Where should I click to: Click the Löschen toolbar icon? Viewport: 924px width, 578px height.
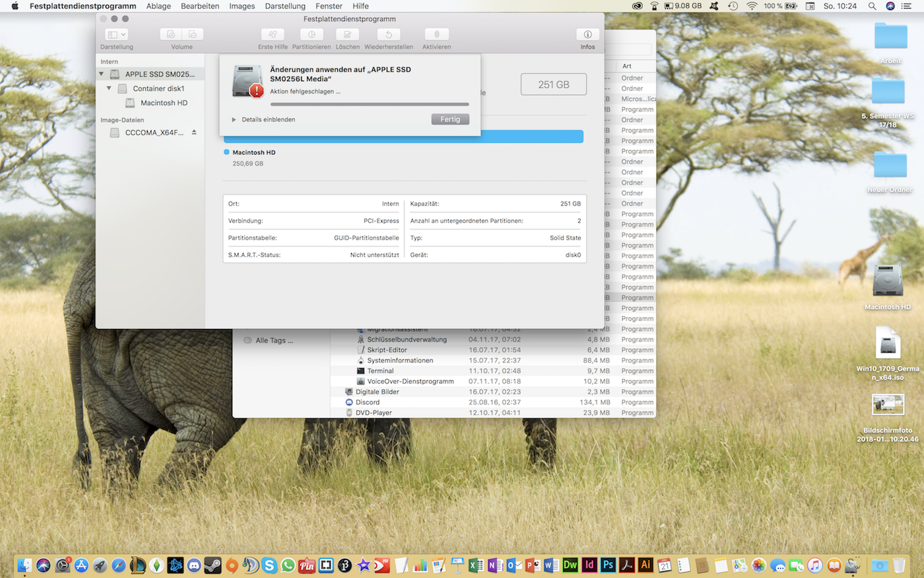pyautogui.click(x=347, y=34)
